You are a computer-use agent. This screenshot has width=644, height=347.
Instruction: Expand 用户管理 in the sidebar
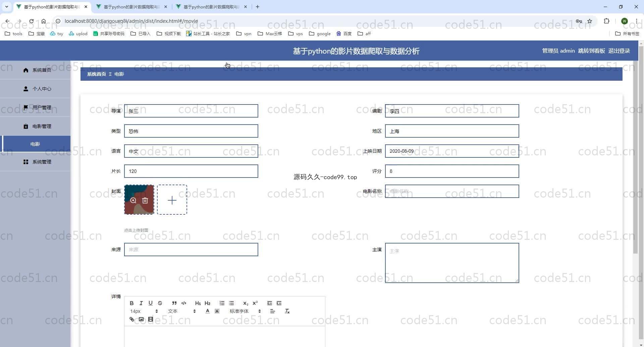pyautogui.click(x=35, y=108)
